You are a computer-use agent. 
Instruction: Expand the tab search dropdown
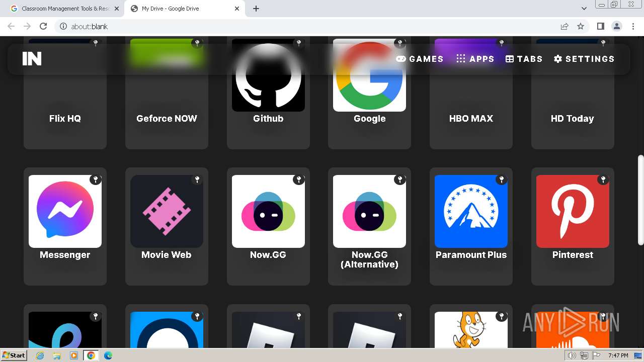click(x=584, y=9)
